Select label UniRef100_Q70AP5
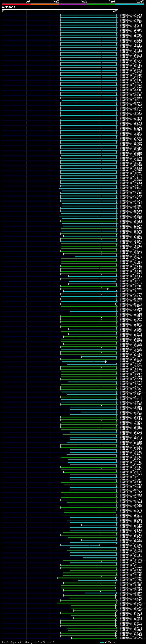 (131, 67)
